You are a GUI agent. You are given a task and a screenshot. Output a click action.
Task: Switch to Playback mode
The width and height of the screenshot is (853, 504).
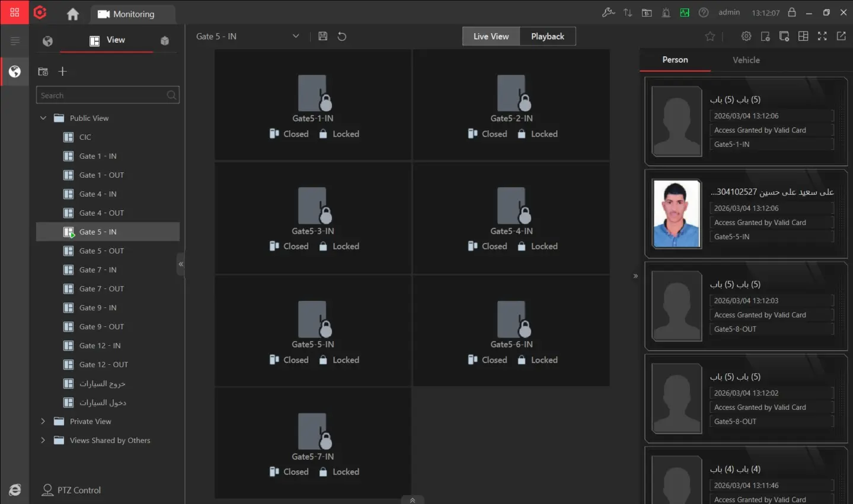click(x=548, y=36)
